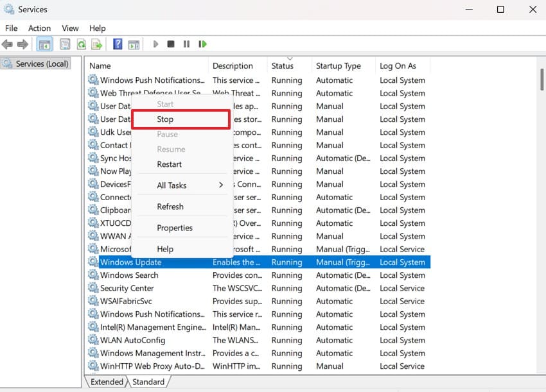Viewport: 546px width, 392px height.
Task: Sort by the Log On As column header
Action: click(x=398, y=65)
